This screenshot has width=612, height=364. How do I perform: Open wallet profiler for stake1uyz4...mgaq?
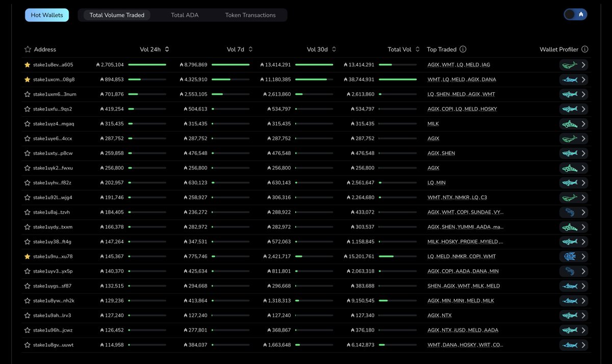pos(574,124)
